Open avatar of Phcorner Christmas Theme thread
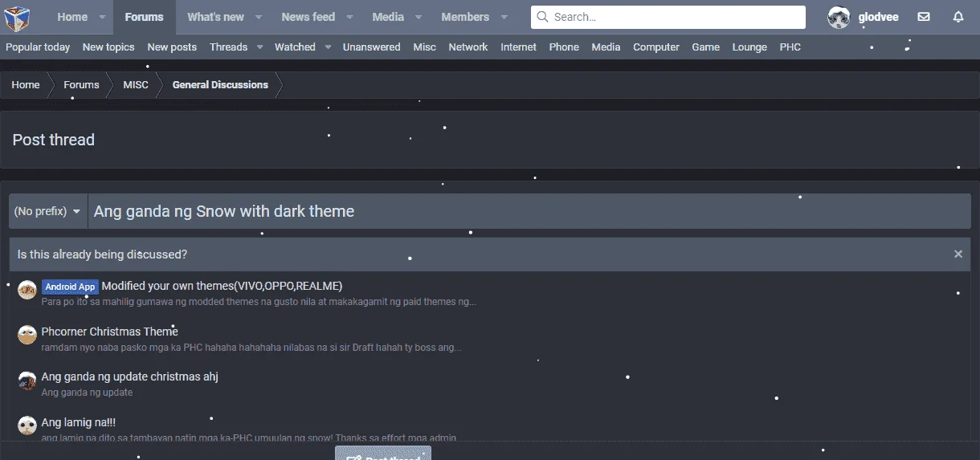The image size is (980, 460). [27, 335]
